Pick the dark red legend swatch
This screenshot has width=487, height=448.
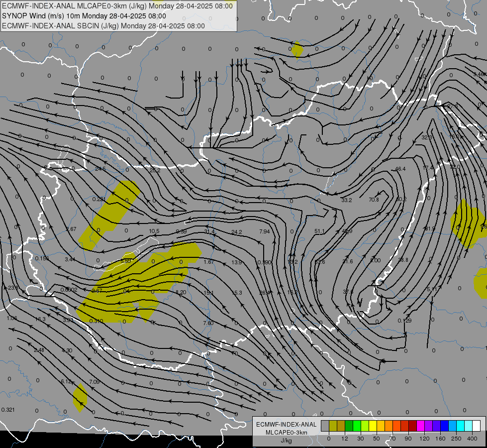click(413, 426)
